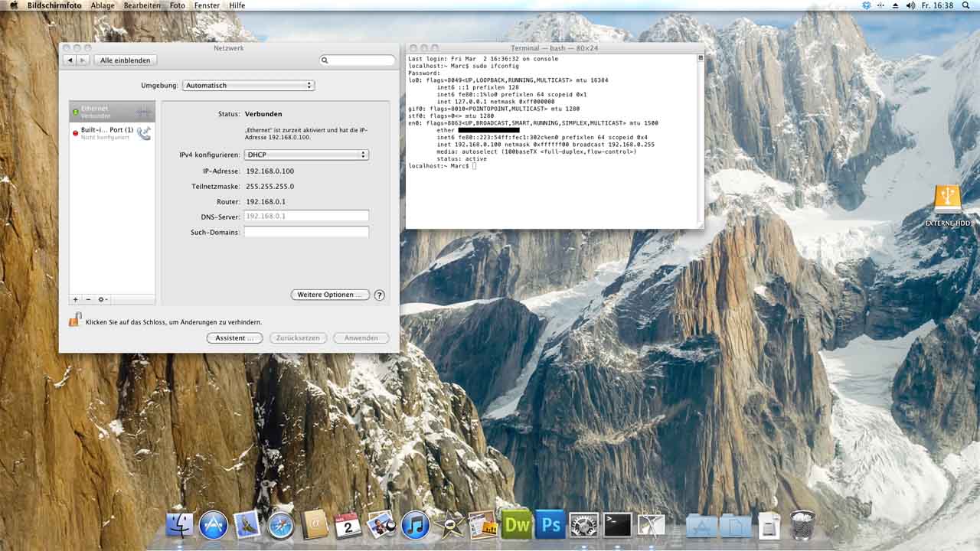Click the System Preferences search field

click(358, 60)
